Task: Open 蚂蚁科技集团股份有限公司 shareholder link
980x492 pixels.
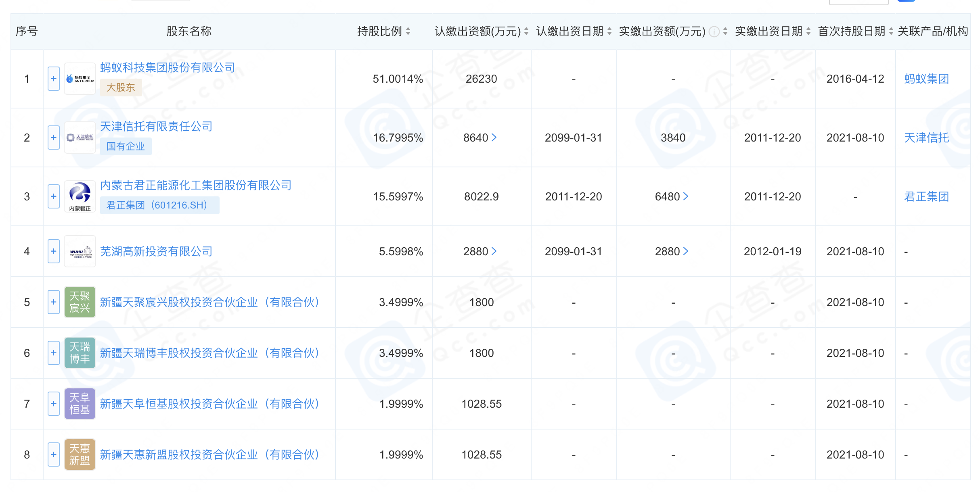Action: (x=168, y=67)
